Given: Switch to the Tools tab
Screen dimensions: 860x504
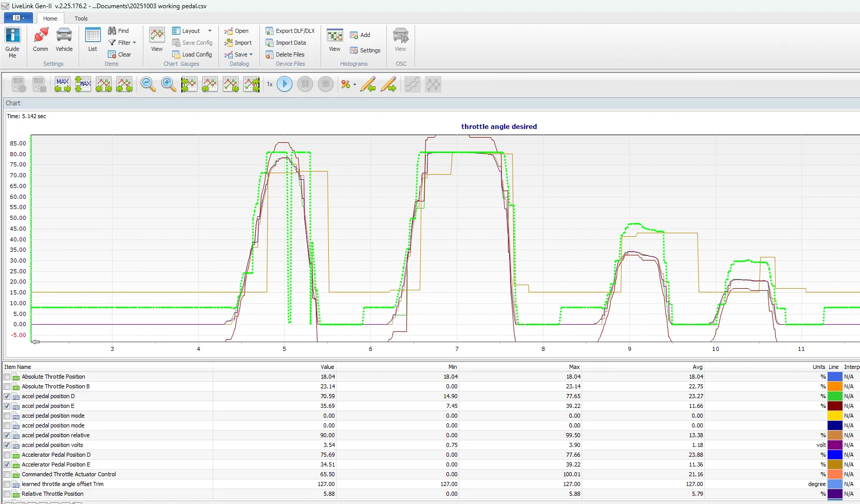Looking at the screenshot, I should pos(81,18).
